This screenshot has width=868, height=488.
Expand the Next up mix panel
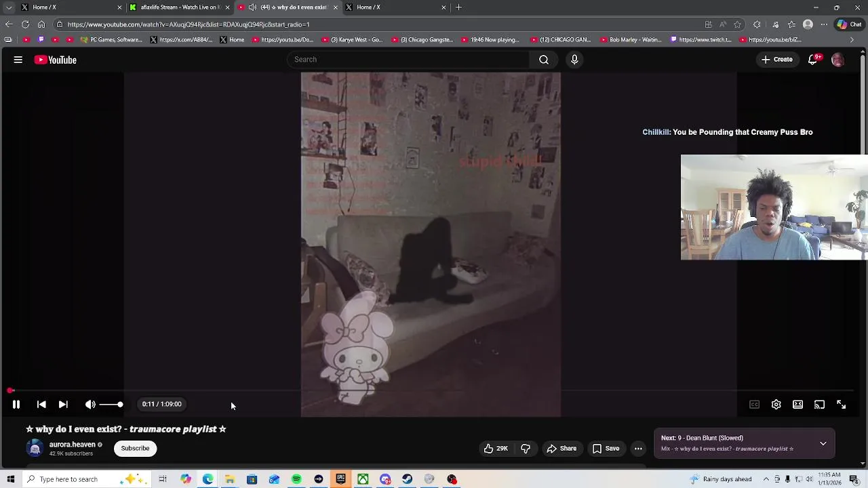click(x=823, y=444)
